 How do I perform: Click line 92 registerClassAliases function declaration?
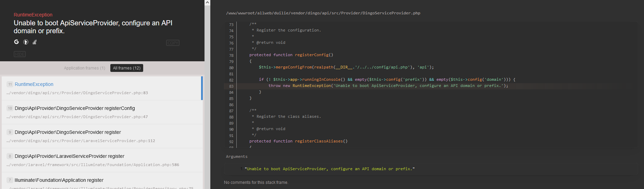[x=298, y=141]
